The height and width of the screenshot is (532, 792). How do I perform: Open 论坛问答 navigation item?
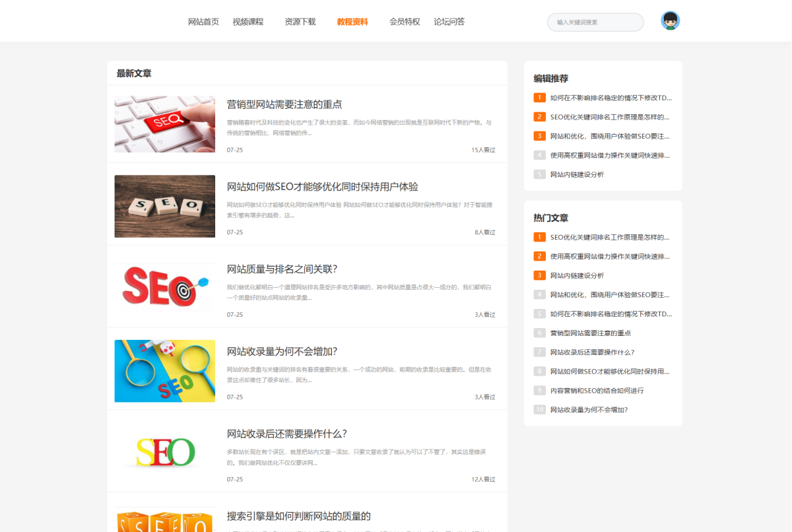click(449, 22)
